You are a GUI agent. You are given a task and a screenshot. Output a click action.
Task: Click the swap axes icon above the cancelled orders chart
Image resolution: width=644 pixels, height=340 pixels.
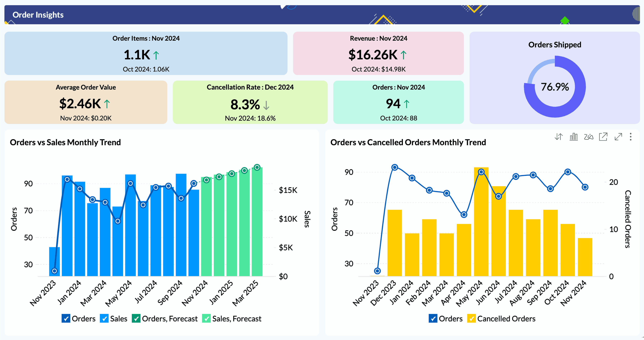click(x=558, y=137)
